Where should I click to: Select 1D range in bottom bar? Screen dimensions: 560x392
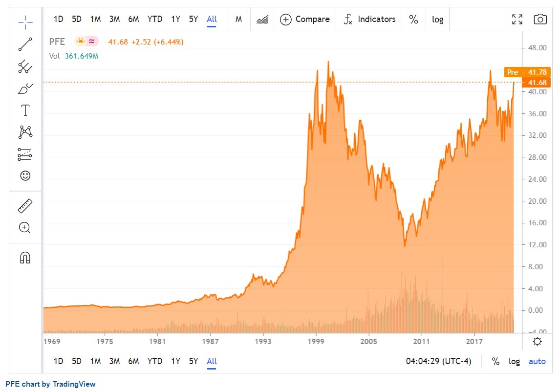click(x=58, y=361)
